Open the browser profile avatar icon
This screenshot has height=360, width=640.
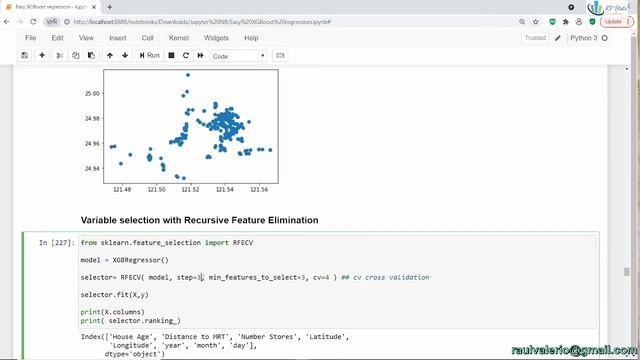point(579,22)
